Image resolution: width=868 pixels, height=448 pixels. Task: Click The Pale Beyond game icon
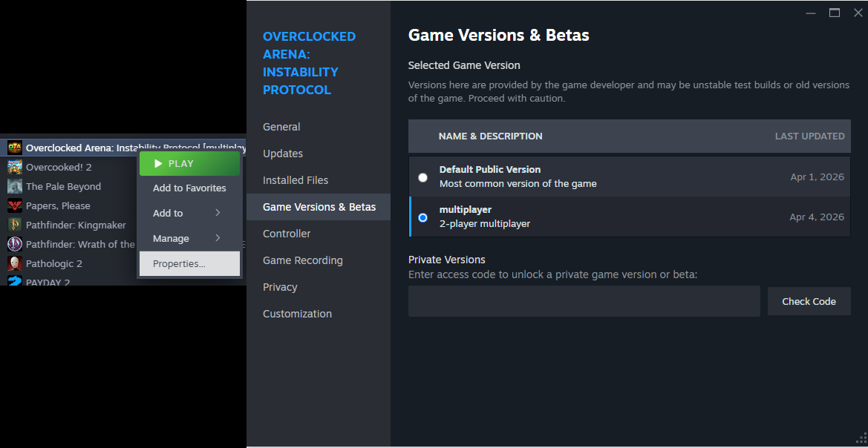(15, 186)
